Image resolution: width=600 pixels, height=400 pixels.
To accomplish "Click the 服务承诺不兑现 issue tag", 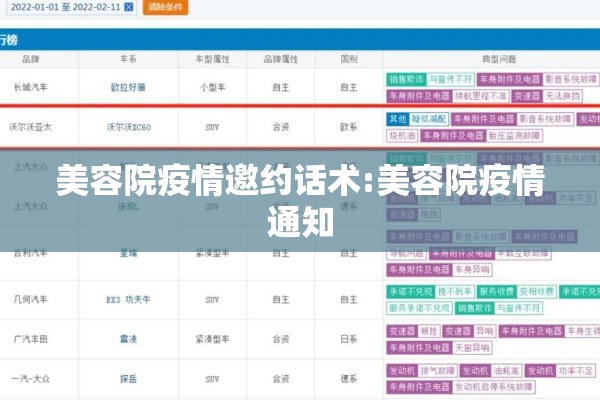I will click(x=419, y=308).
